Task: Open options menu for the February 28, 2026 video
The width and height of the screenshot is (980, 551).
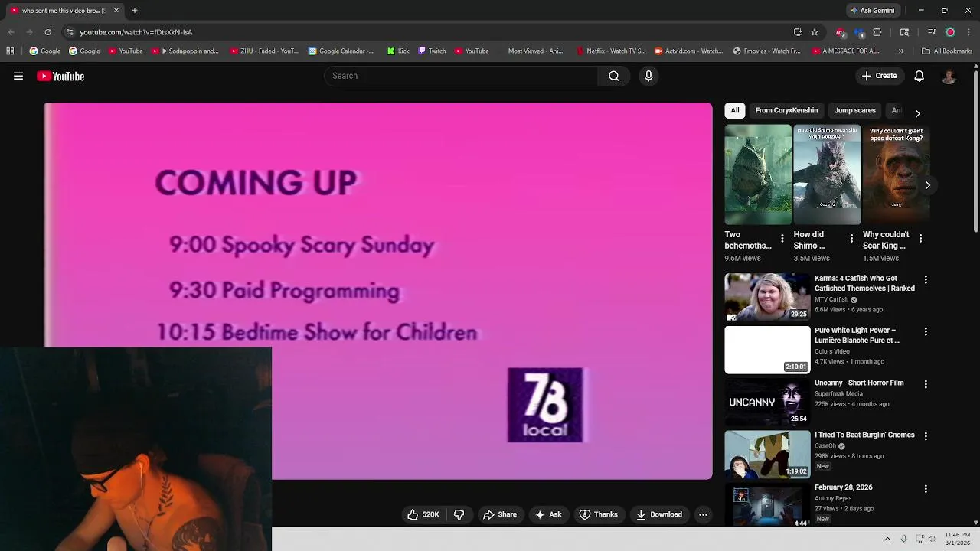Action: tap(926, 488)
